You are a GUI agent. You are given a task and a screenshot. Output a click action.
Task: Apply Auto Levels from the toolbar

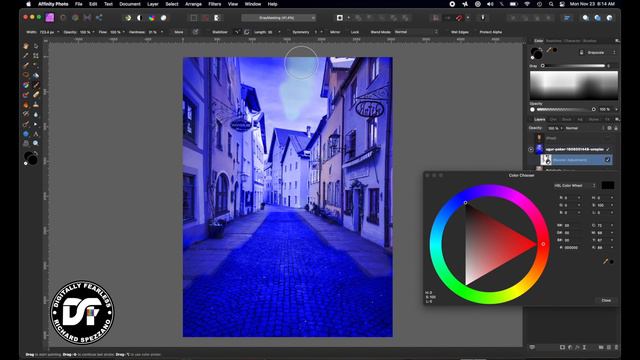point(128,18)
